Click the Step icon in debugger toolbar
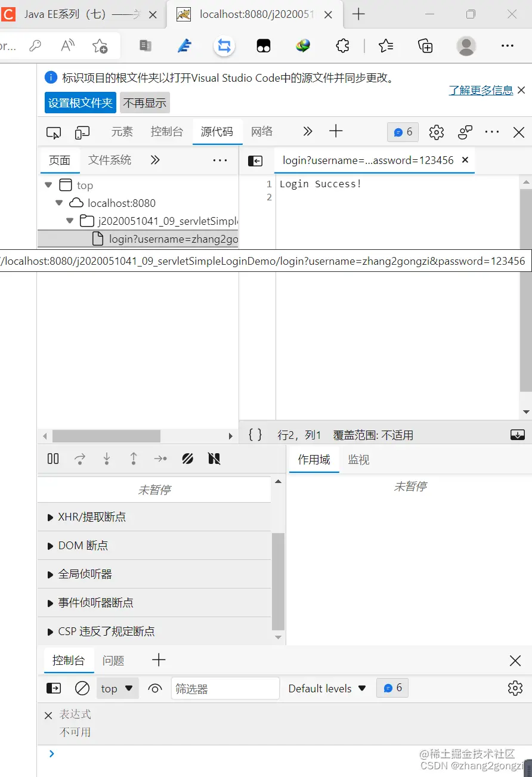Viewport: 532px width, 777px height. [x=160, y=459]
